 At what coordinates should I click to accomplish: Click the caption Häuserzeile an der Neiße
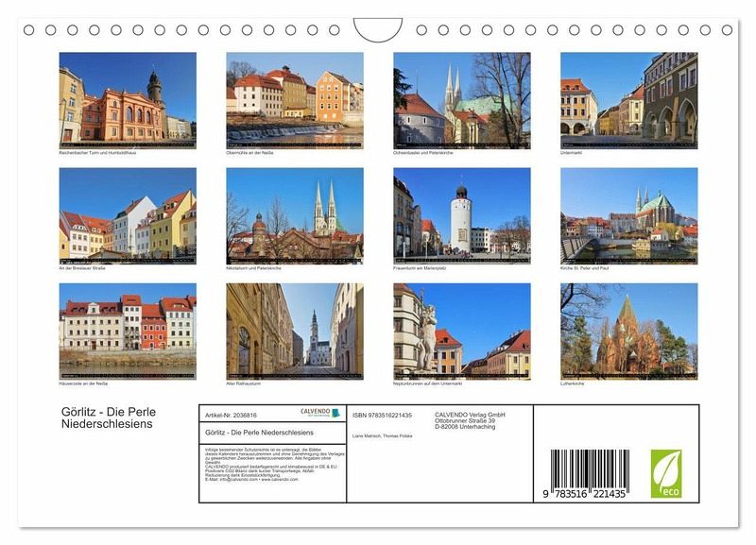(x=83, y=384)
